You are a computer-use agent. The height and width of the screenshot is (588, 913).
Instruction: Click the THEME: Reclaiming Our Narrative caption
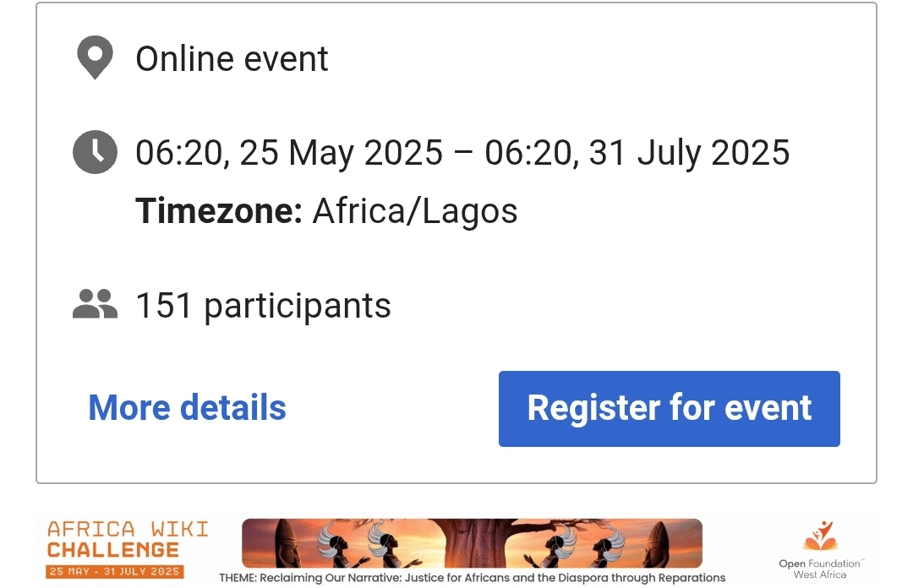click(473, 578)
